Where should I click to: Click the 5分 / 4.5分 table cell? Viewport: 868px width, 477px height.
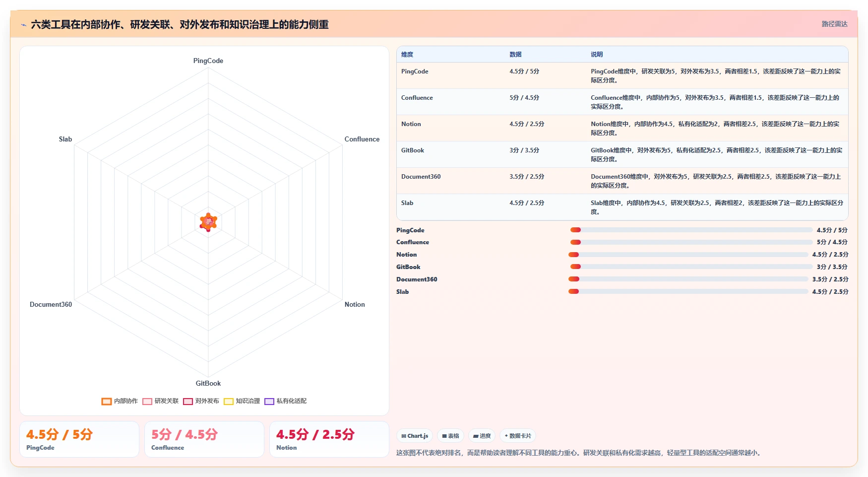(x=524, y=98)
